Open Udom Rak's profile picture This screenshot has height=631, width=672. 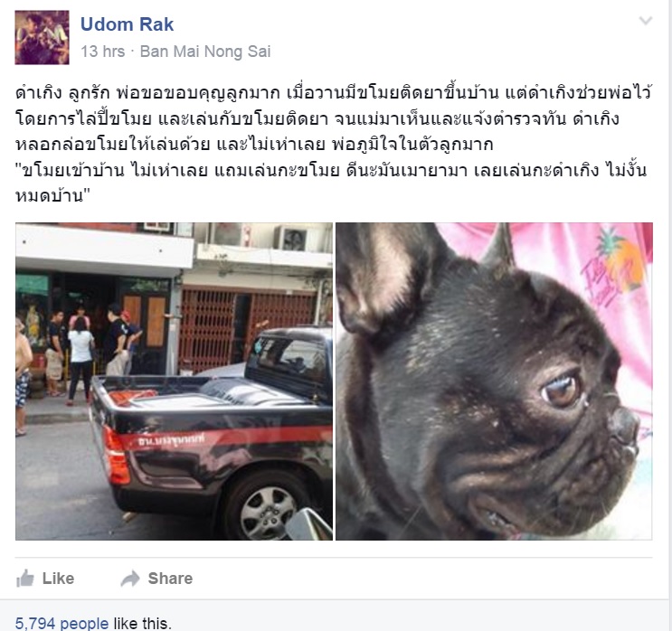point(42,37)
